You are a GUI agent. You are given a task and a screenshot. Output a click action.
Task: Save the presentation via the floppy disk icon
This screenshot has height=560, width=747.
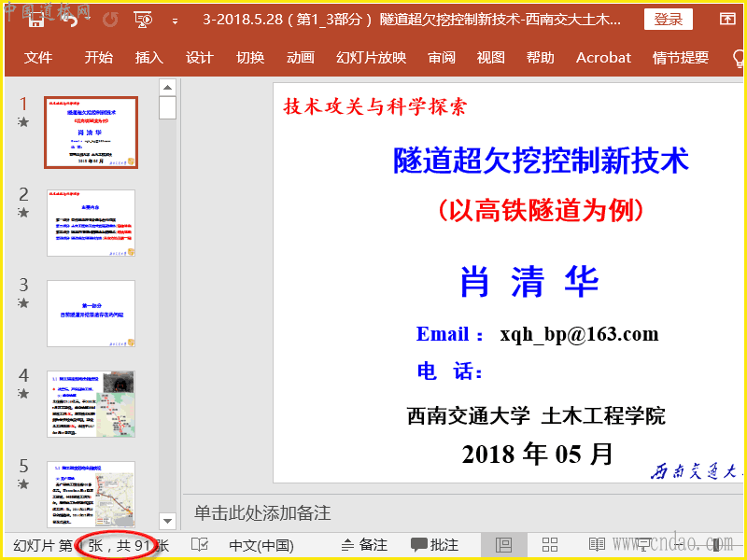[36, 19]
